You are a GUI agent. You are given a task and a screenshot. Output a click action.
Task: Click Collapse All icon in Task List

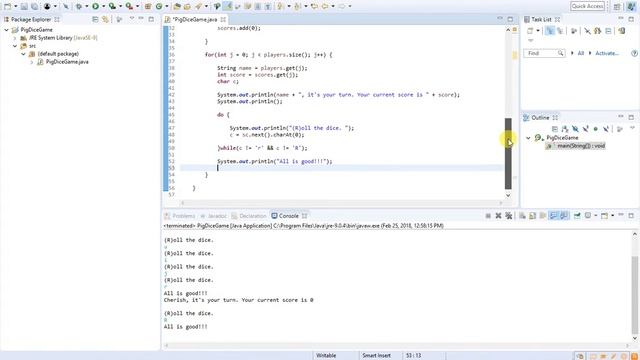point(608,31)
